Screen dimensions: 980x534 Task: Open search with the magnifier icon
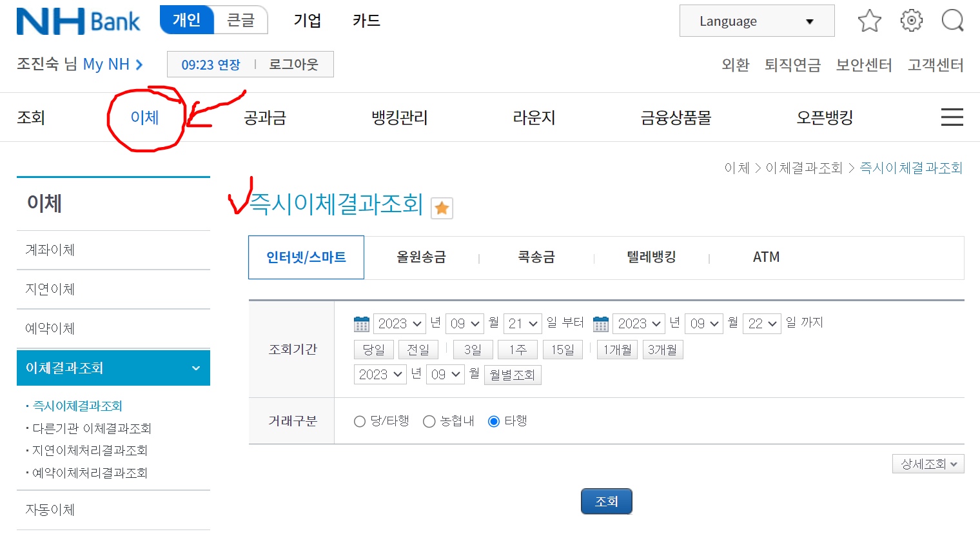(x=952, y=21)
